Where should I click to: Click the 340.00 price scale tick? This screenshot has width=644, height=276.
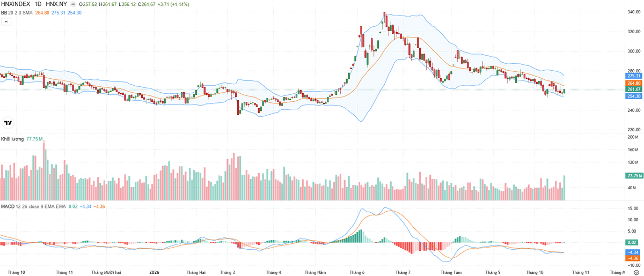point(634,12)
